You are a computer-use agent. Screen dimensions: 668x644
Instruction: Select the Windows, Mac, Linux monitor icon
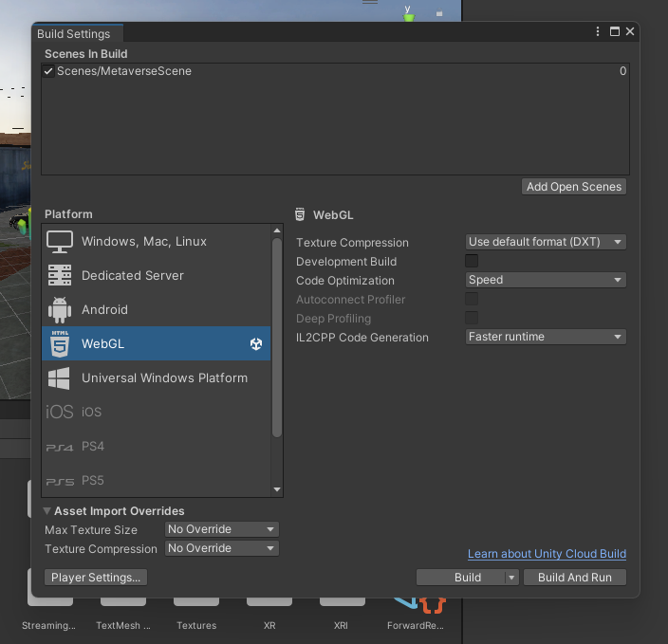[60, 242]
